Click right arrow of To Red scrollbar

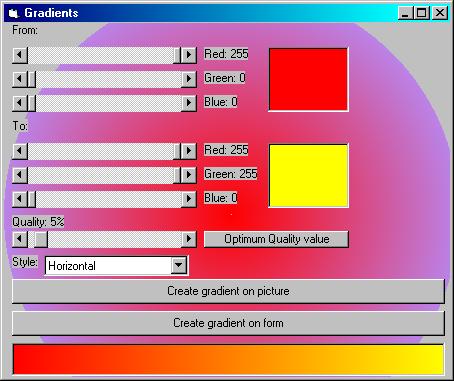(189, 151)
